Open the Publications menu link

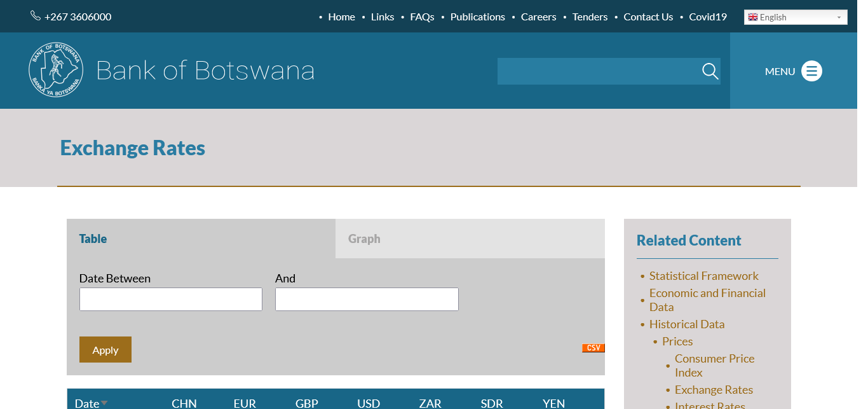tap(477, 17)
